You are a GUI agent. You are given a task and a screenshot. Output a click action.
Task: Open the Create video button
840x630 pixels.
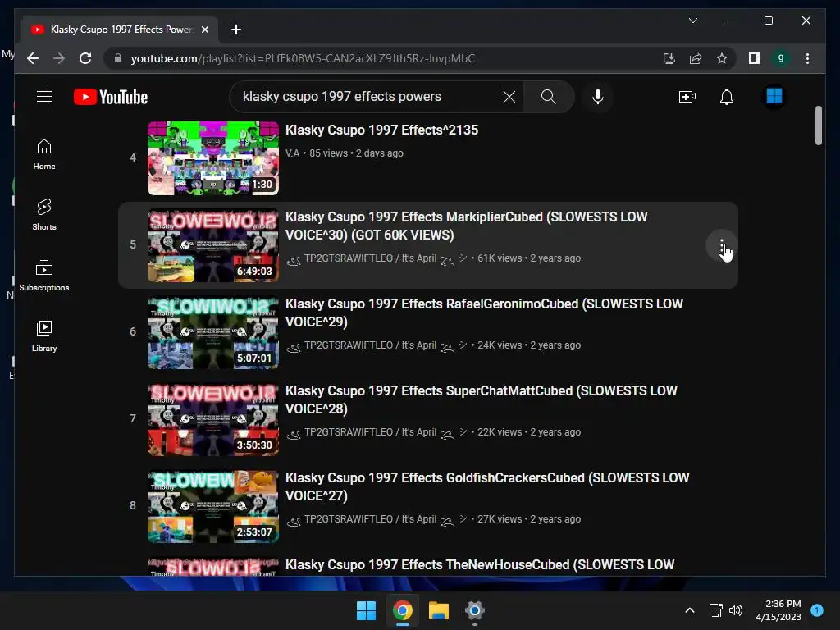click(687, 97)
